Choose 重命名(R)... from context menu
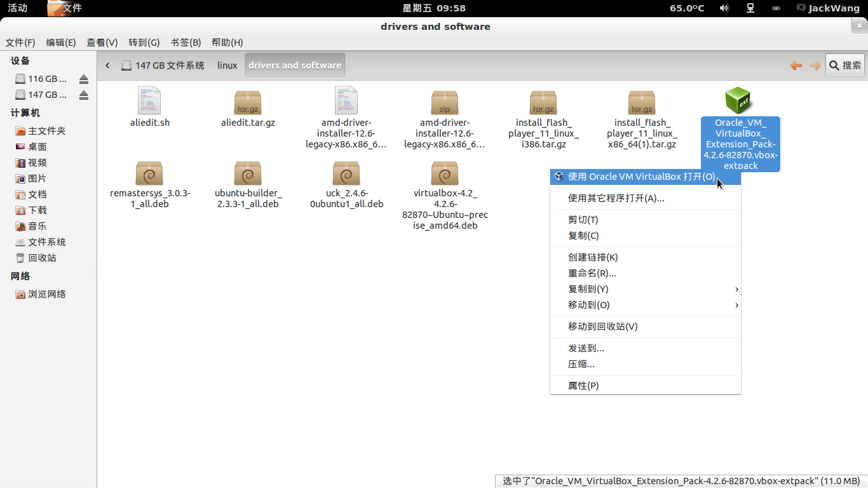This screenshot has height=488, width=868. [x=646, y=273]
